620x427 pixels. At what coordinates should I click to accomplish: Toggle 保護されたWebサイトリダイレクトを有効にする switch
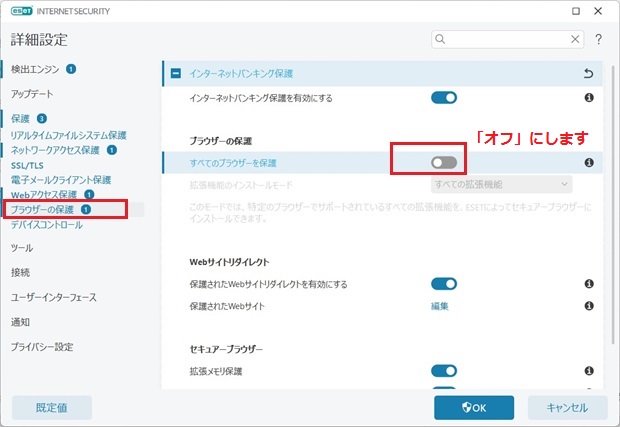tap(444, 284)
